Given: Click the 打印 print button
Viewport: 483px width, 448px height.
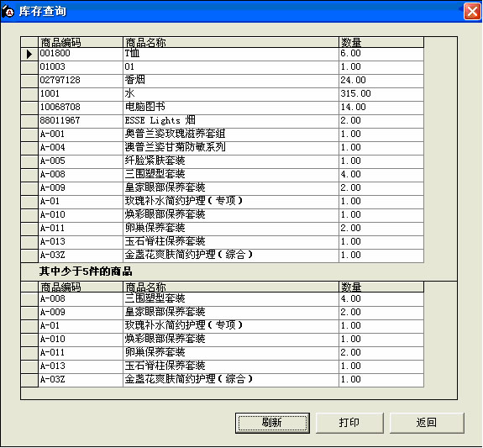Looking at the screenshot, I should (349, 423).
